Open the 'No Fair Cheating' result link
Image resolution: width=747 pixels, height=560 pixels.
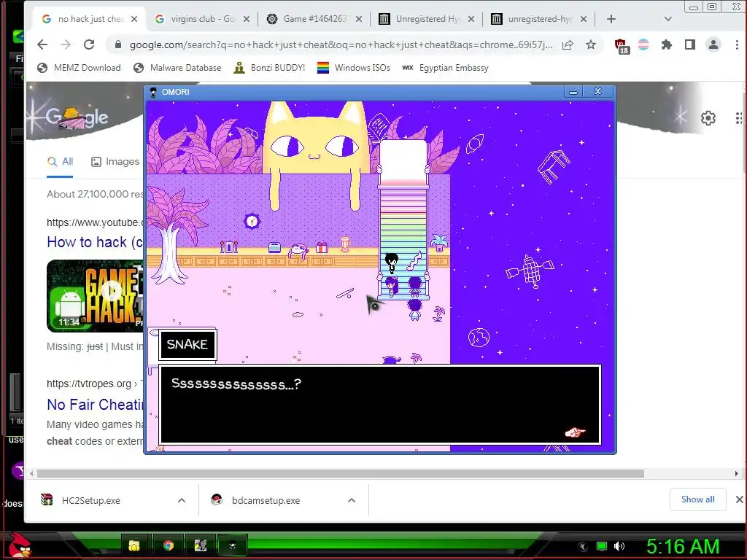coord(95,404)
